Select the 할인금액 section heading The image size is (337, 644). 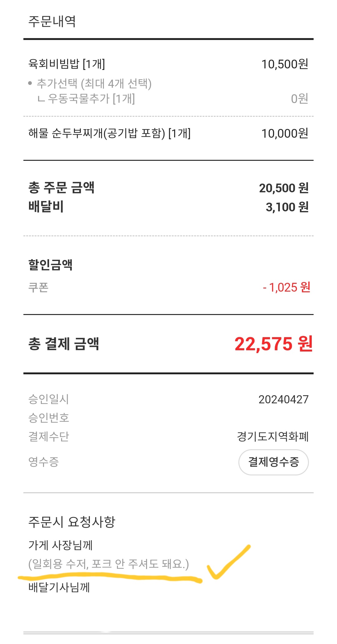[x=51, y=265]
